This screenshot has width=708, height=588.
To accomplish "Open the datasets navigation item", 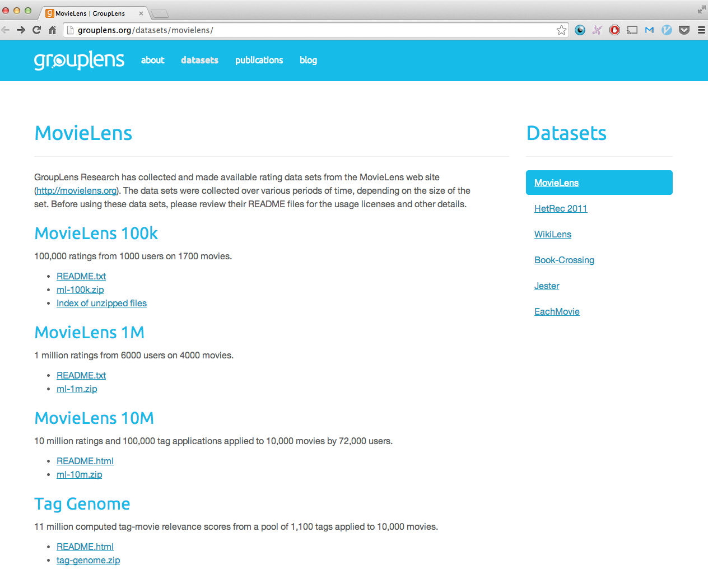I will [x=199, y=60].
